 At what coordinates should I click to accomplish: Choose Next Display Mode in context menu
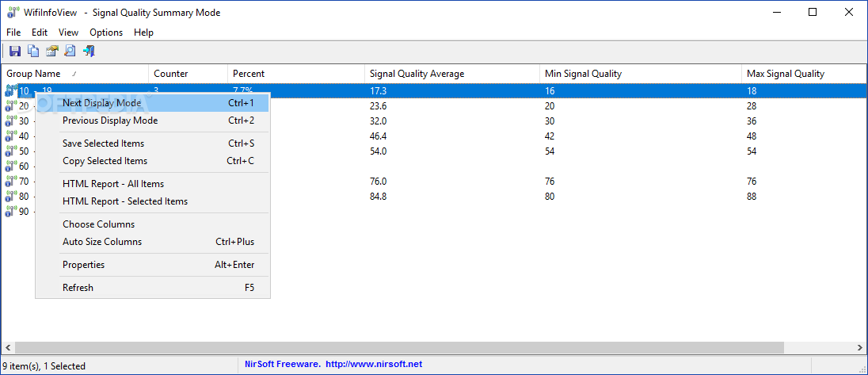(153, 103)
